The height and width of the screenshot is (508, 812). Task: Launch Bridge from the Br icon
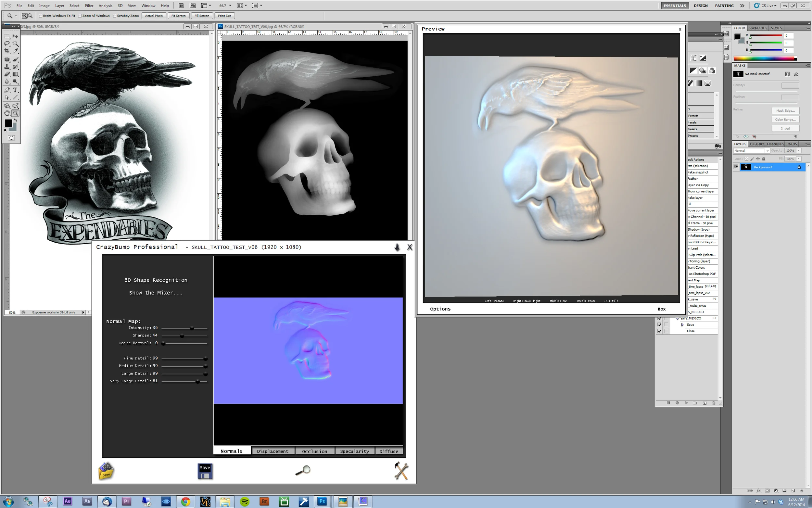[182, 6]
